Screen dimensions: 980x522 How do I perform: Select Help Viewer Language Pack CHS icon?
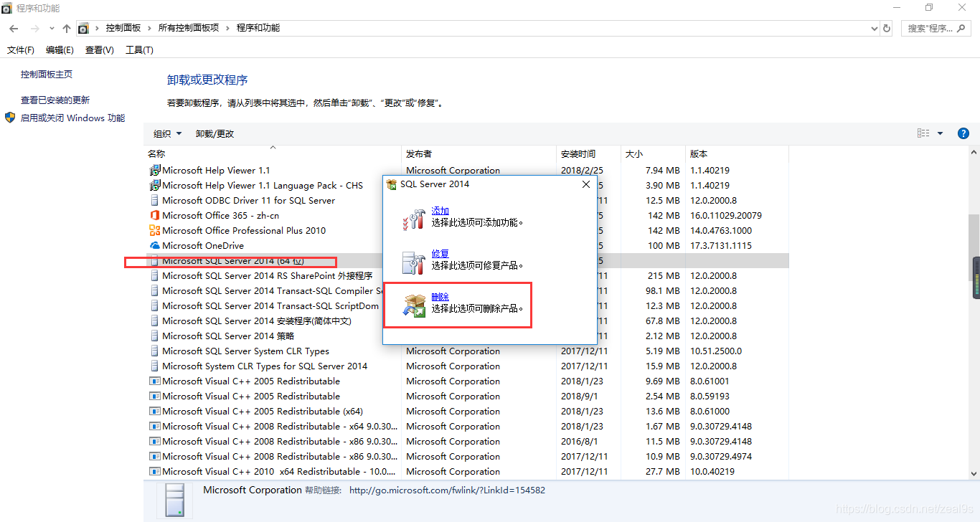click(x=154, y=186)
